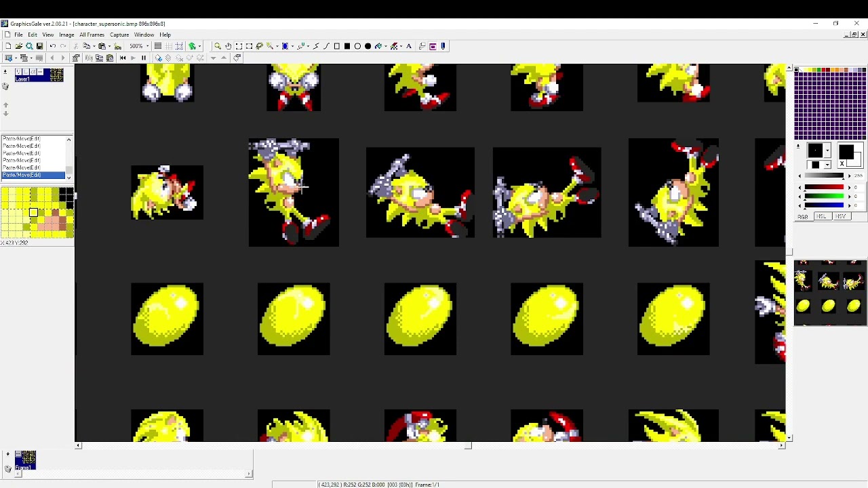
Task: Click the Frame1 thumbnail in the frame strip
Action: click(25, 460)
